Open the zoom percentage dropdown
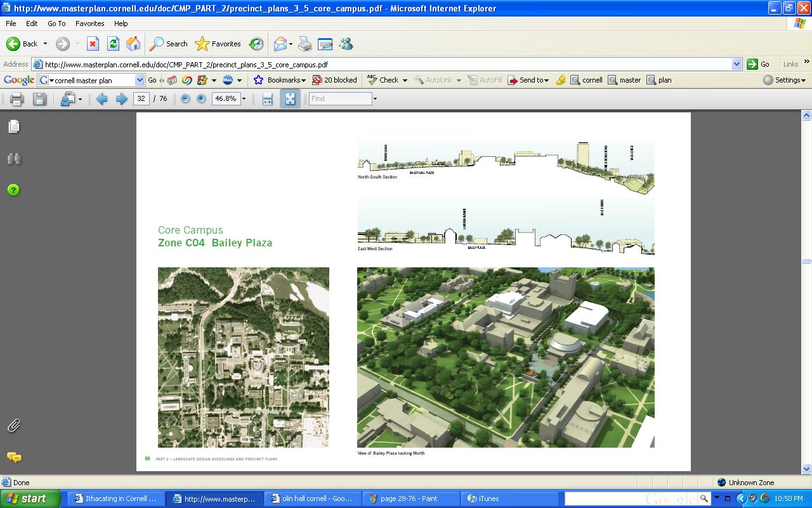Image resolution: width=812 pixels, height=508 pixels. click(244, 99)
